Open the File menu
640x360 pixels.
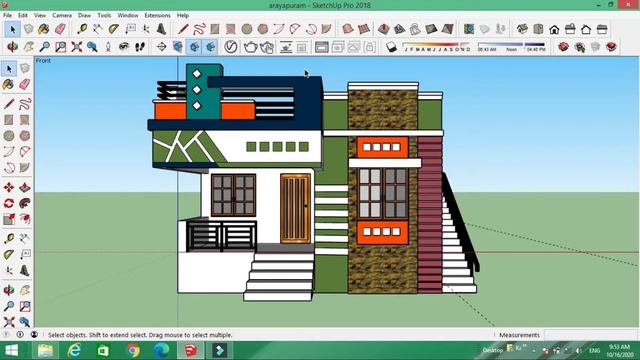(x=7, y=15)
